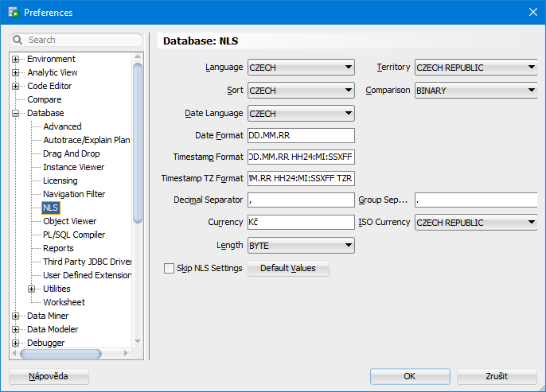Open the Territory dropdown
The width and height of the screenshot is (546, 392).
(476, 68)
